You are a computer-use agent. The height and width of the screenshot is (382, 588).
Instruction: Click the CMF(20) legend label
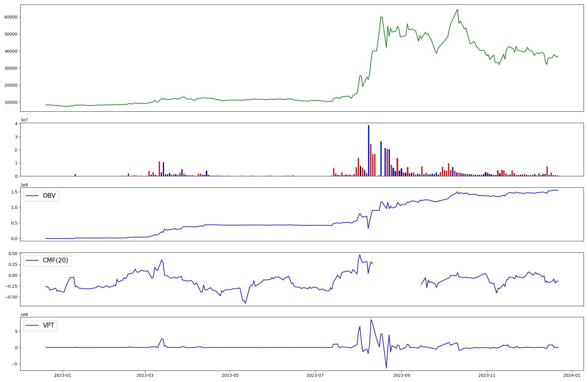(x=55, y=261)
